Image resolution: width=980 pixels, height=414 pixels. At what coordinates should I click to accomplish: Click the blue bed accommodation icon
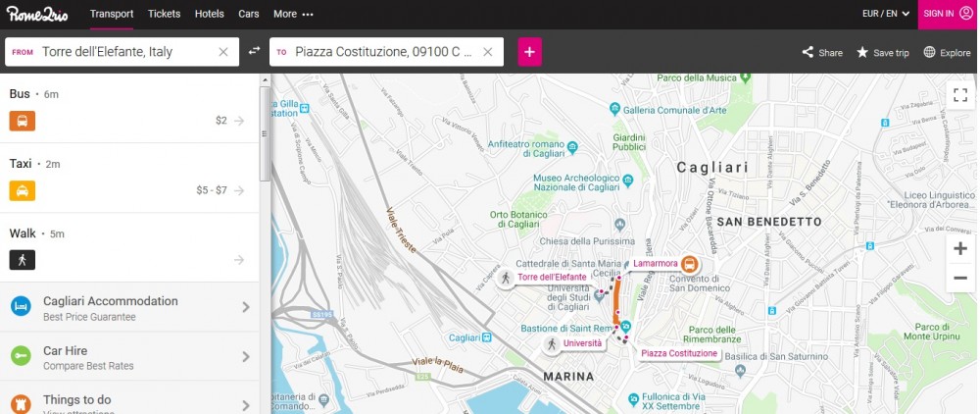[21, 306]
